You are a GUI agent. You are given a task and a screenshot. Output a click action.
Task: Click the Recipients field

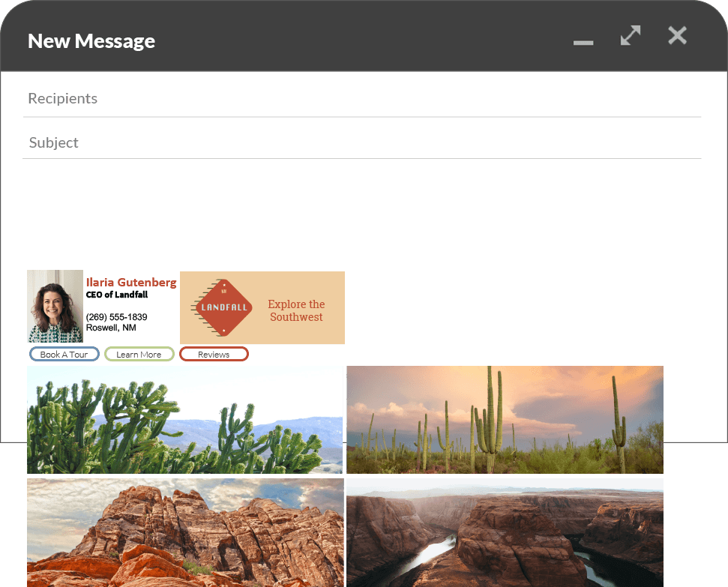(362, 98)
